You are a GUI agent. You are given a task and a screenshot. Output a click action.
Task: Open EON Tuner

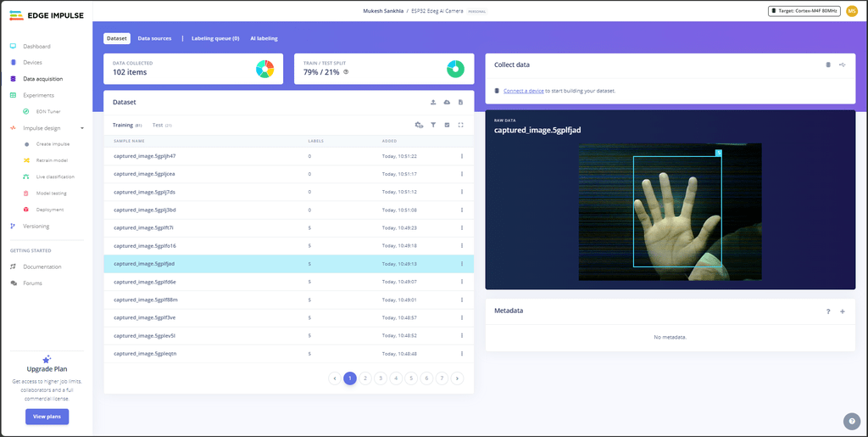click(x=48, y=111)
